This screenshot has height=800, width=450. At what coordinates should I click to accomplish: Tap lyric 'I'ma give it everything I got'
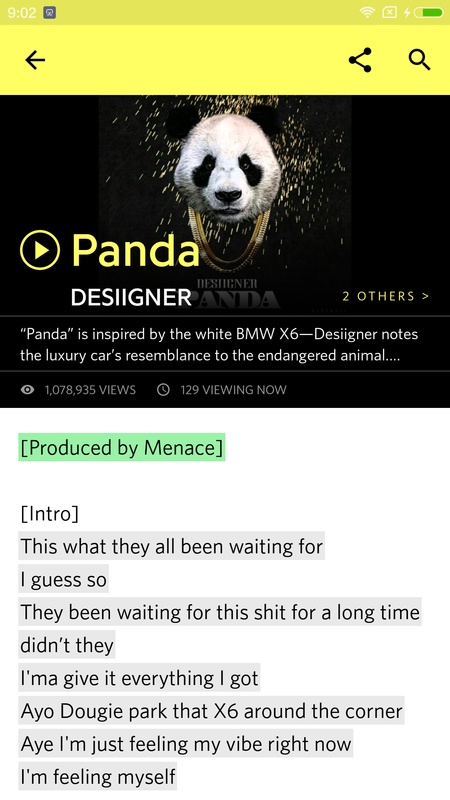(139, 678)
